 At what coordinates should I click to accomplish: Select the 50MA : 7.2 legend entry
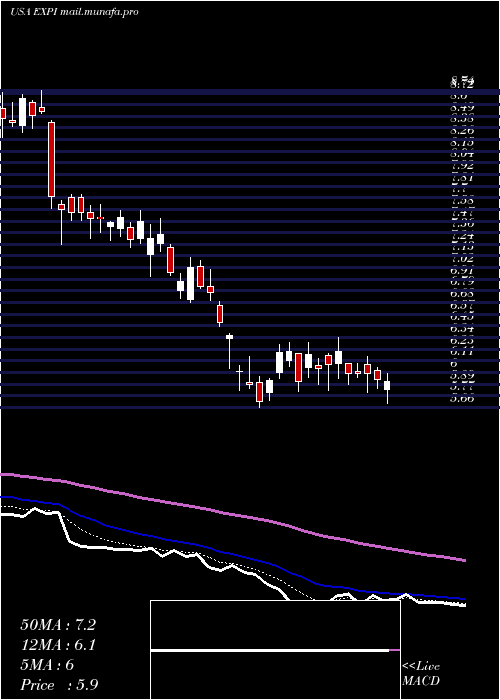click(58, 625)
